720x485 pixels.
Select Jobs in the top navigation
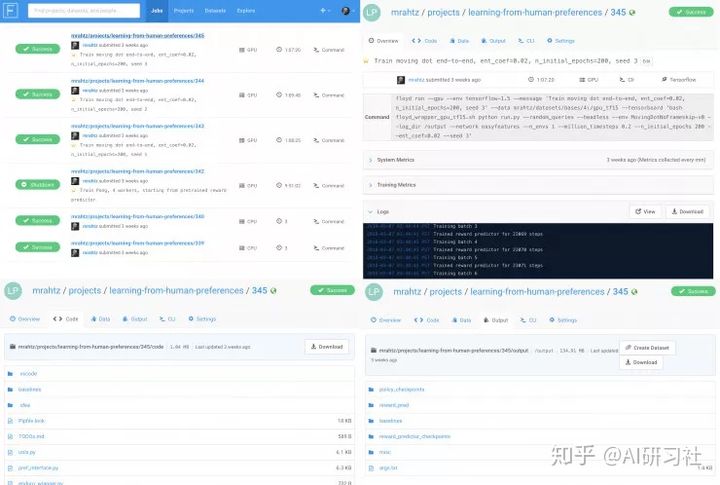coord(157,11)
